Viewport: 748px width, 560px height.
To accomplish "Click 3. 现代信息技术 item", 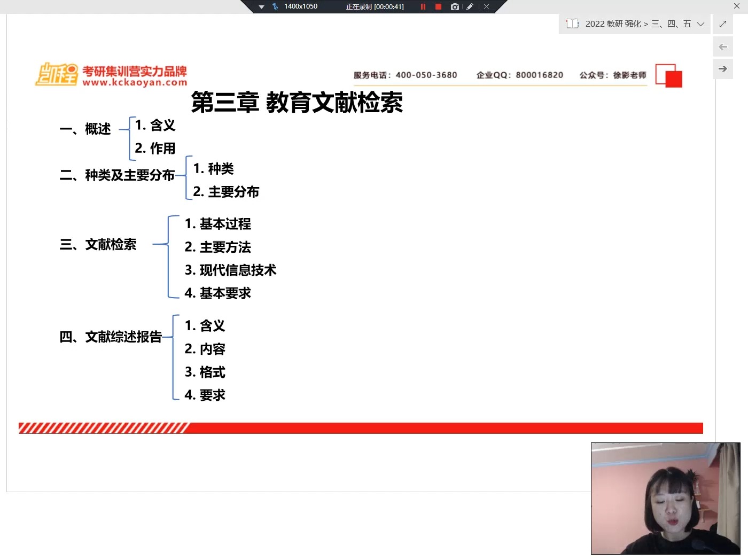I will 231,270.
